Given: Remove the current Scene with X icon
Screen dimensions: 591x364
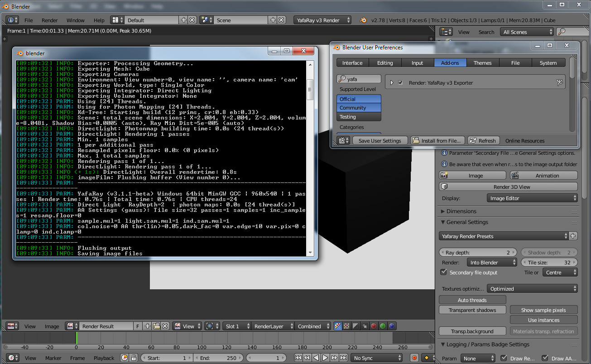Looking at the screenshot, I should pos(281,20).
